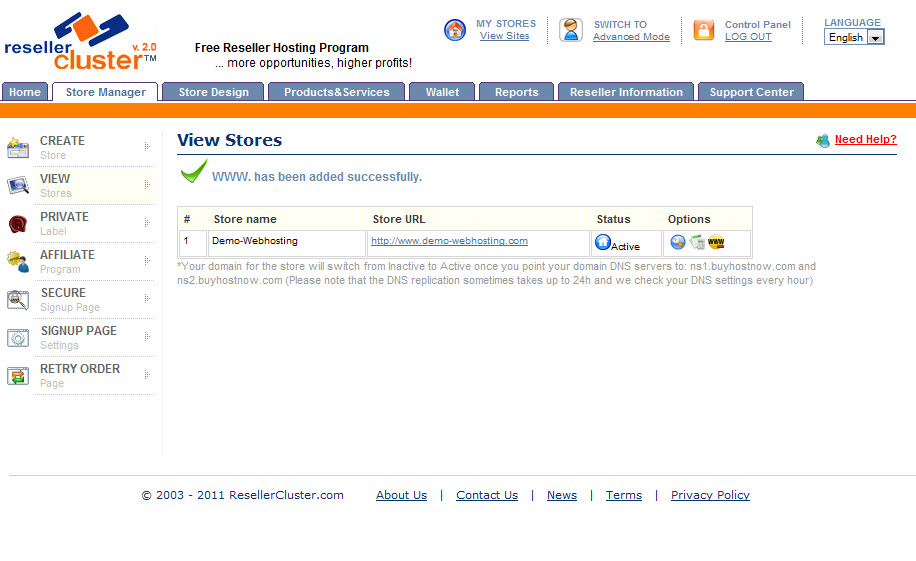Click the Need Help? link

[x=866, y=139]
